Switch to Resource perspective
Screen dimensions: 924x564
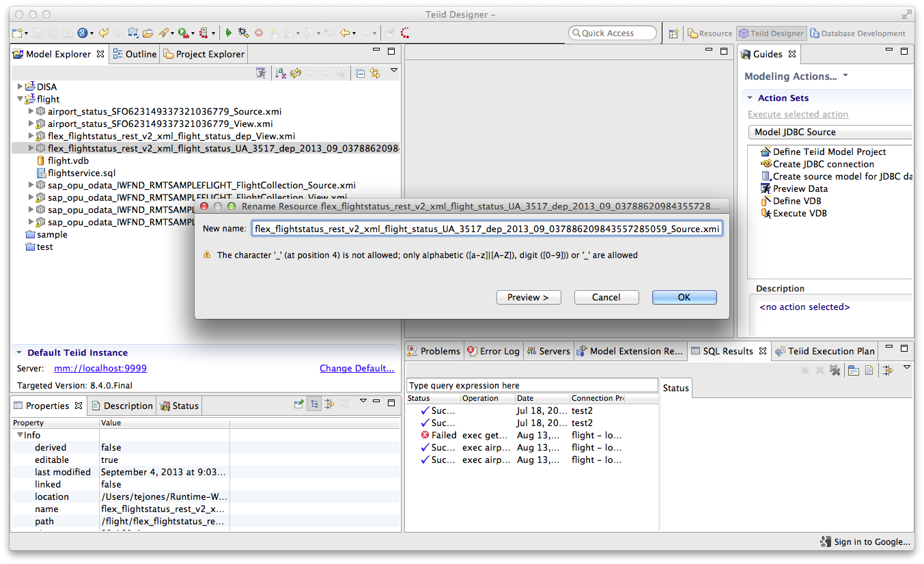coord(710,33)
